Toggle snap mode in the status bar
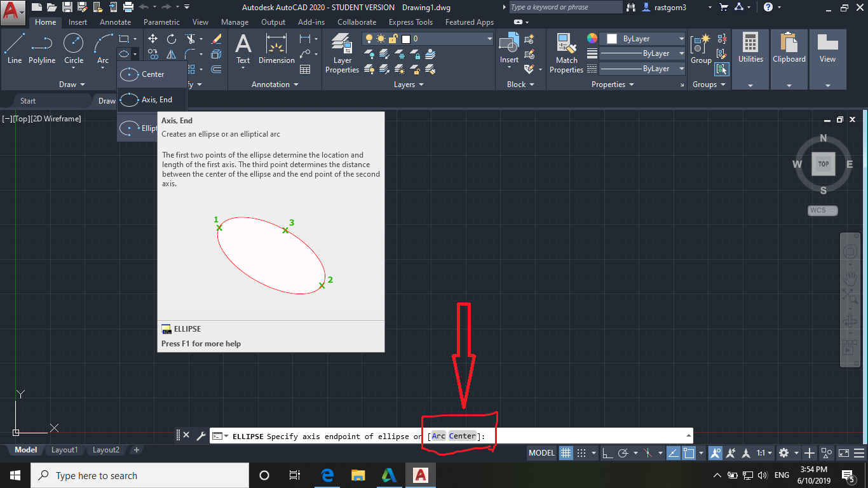Viewport: 868px width, 488px height. pyautogui.click(x=583, y=453)
